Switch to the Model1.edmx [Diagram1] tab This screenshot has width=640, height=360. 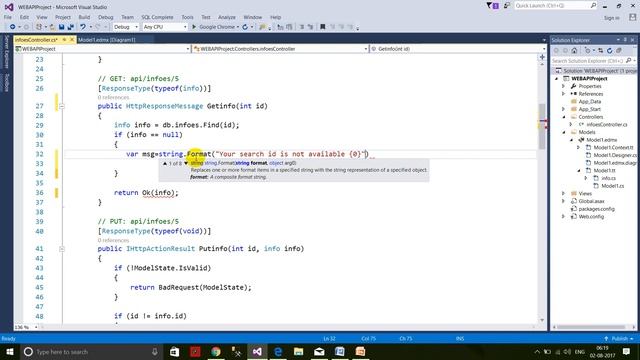(107, 40)
